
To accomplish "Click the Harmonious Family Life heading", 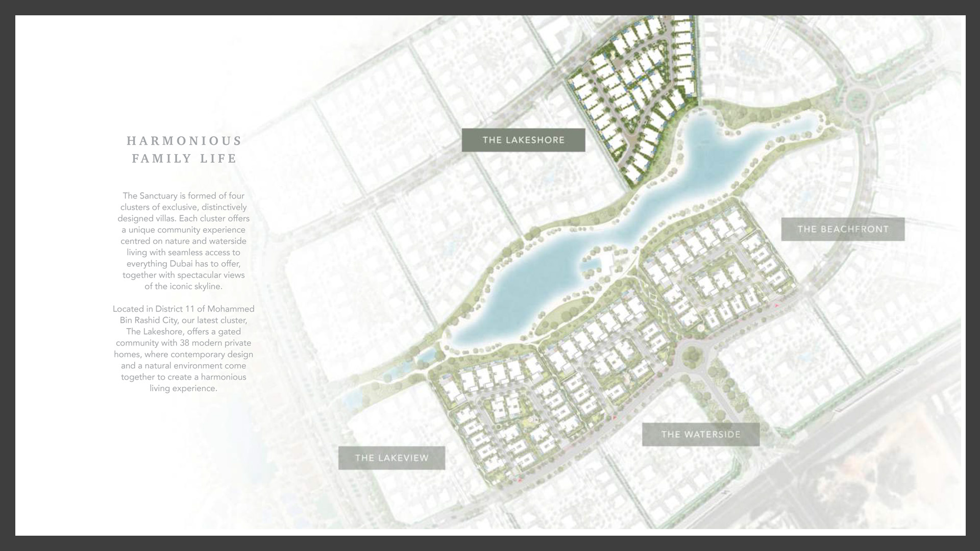I will pos(184,149).
